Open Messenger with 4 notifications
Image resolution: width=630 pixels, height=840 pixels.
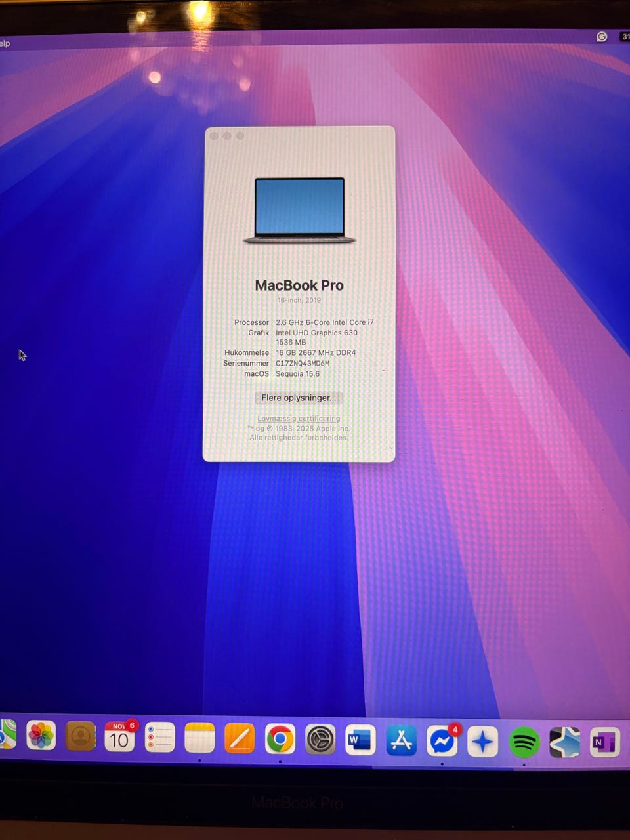[x=442, y=742]
